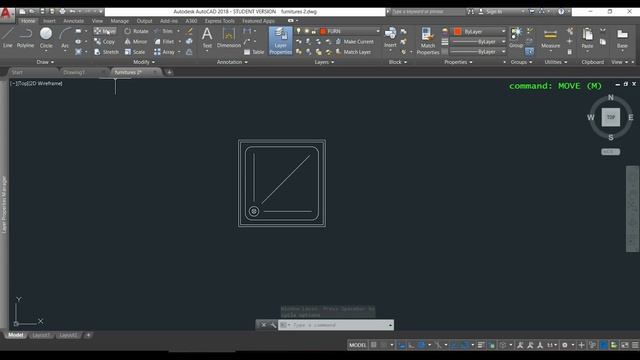This screenshot has width=640, height=360.
Task: Click Match Layer button
Action: pyautogui.click(x=353, y=52)
